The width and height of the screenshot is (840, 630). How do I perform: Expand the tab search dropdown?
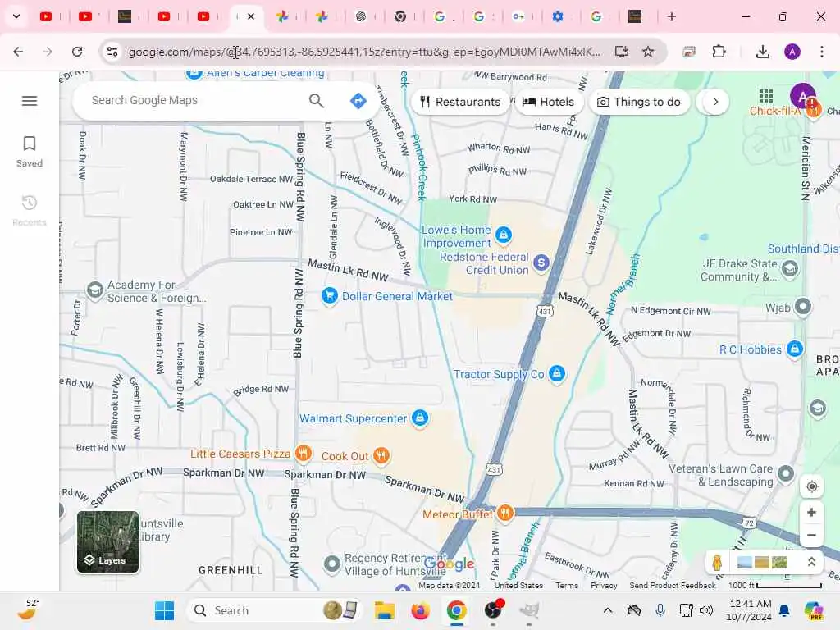tap(16, 16)
